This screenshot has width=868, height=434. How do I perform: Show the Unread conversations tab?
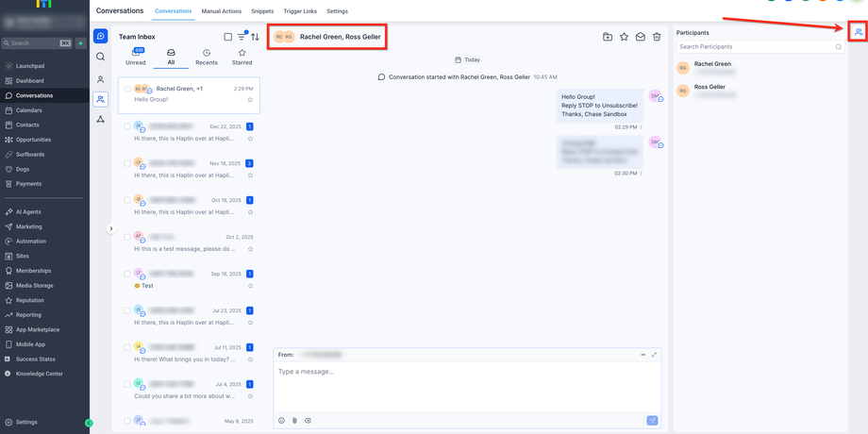pos(136,57)
